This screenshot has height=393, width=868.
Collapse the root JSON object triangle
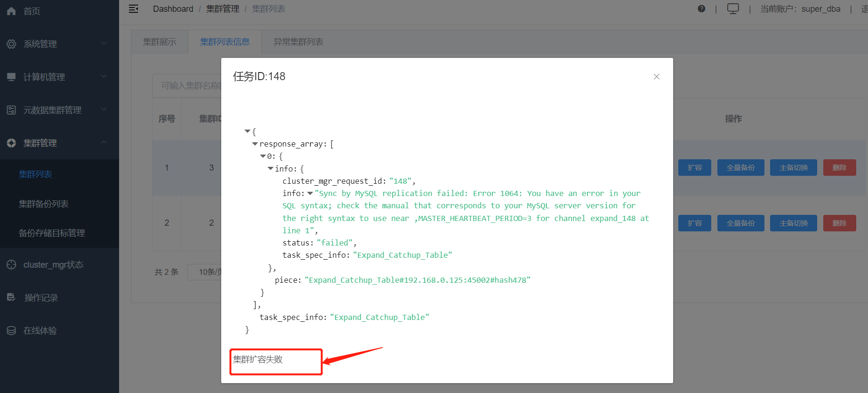click(248, 131)
